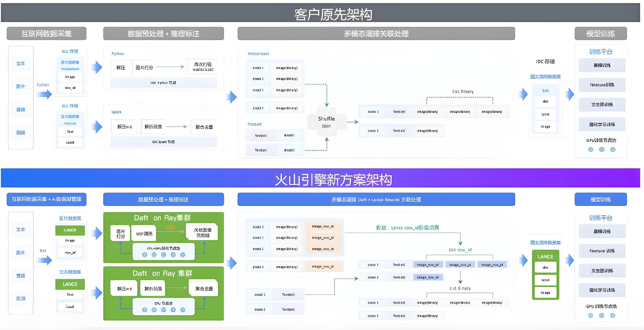Select 文本 box in new Volcano architecture

pyautogui.click(x=21, y=229)
